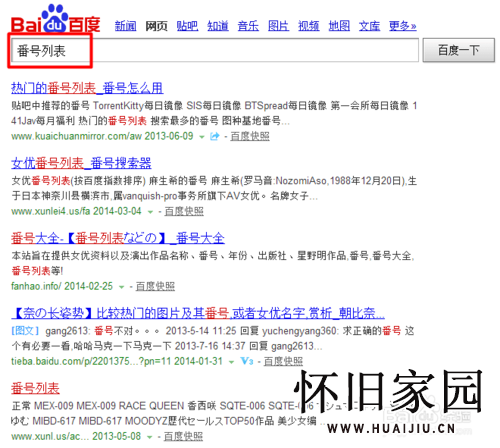
Task: Open the 地图 maps tab
Action: click(x=339, y=26)
